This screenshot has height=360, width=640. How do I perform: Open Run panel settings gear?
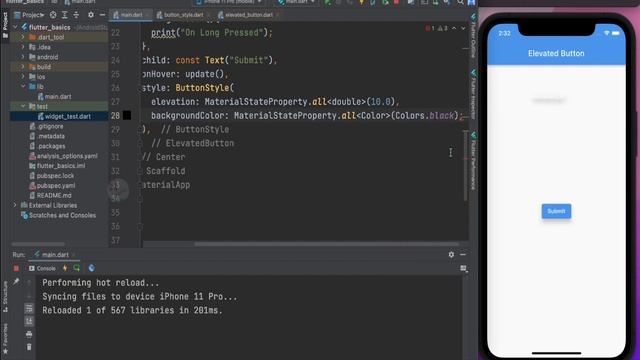pos(451,254)
